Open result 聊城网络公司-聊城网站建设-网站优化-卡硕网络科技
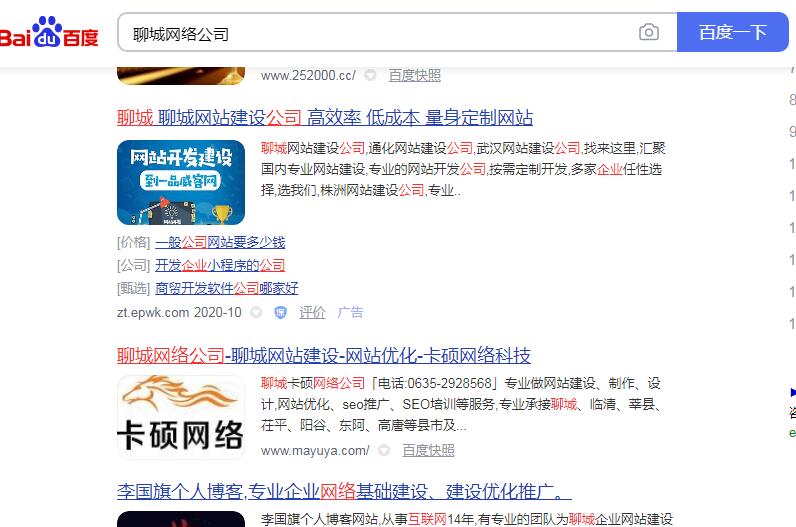The image size is (796, 527). click(x=324, y=355)
